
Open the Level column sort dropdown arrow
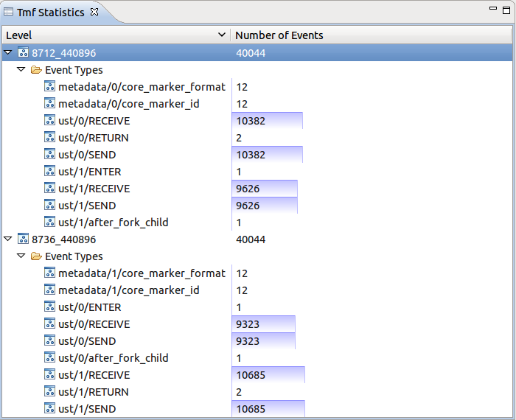(222, 35)
